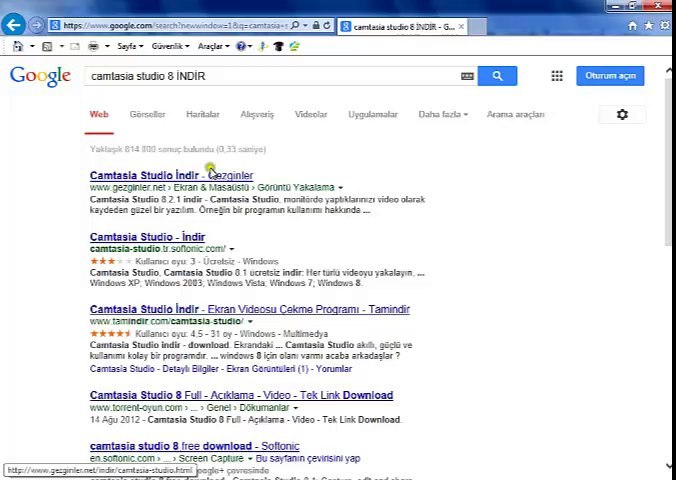
Task: Click the results count text Yaklaşık 814.000 sonuç
Action: click(178, 149)
